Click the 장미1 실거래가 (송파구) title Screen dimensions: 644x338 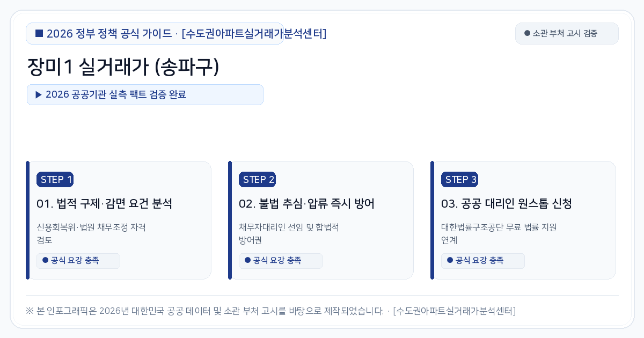[123, 67]
